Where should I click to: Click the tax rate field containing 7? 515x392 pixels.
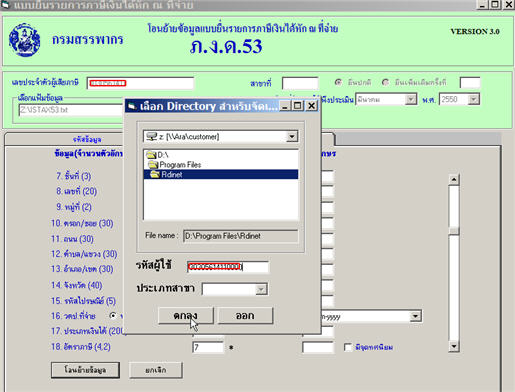208,347
